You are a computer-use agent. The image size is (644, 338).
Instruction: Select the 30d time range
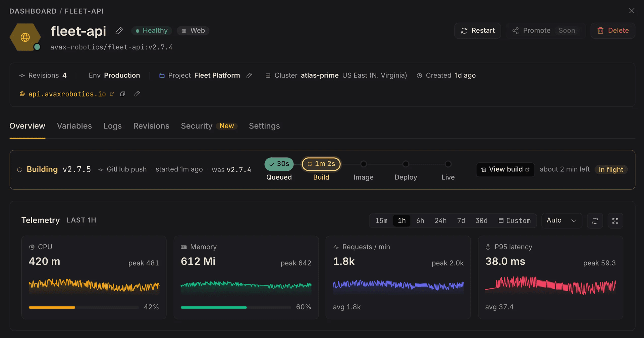point(482,221)
